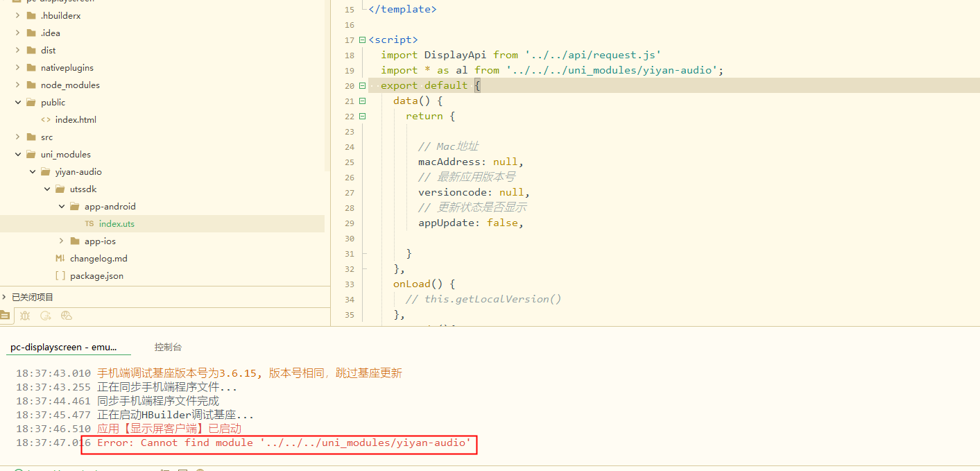Click the TS icon beside index.uts
Image resolution: width=980 pixels, height=471 pixels.
pyautogui.click(x=89, y=224)
